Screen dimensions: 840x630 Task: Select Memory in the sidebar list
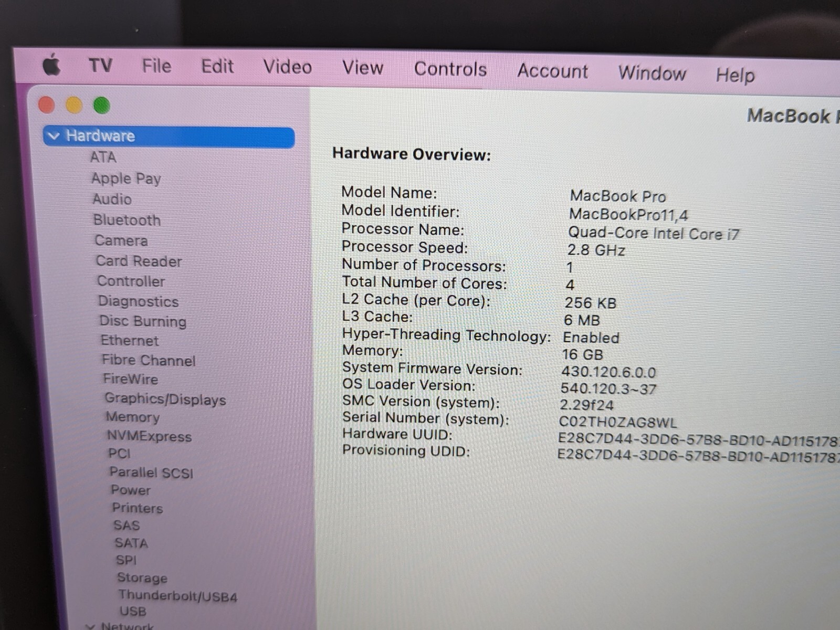click(x=132, y=417)
